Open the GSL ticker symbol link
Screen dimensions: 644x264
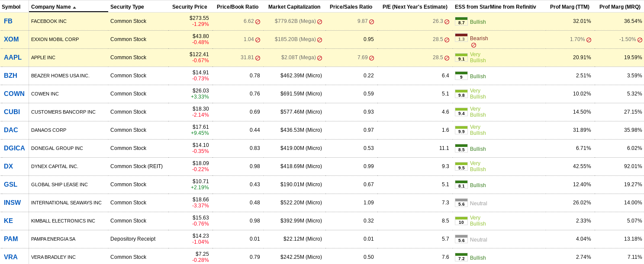pyautogui.click(x=11, y=184)
